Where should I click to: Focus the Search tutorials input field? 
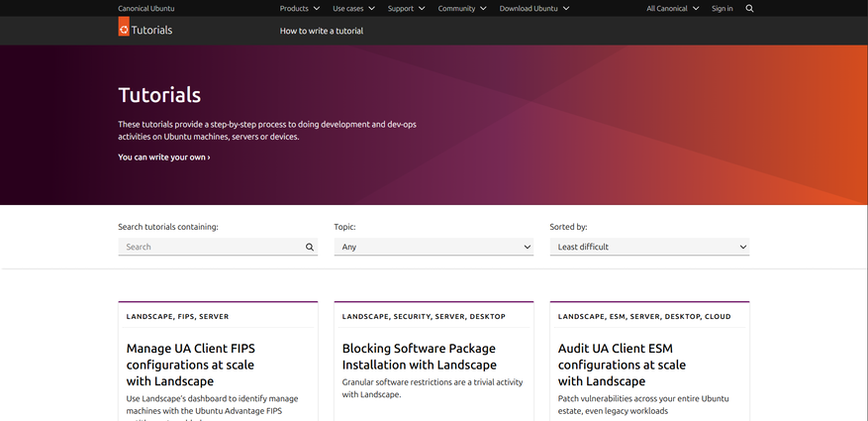click(x=208, y=247)
